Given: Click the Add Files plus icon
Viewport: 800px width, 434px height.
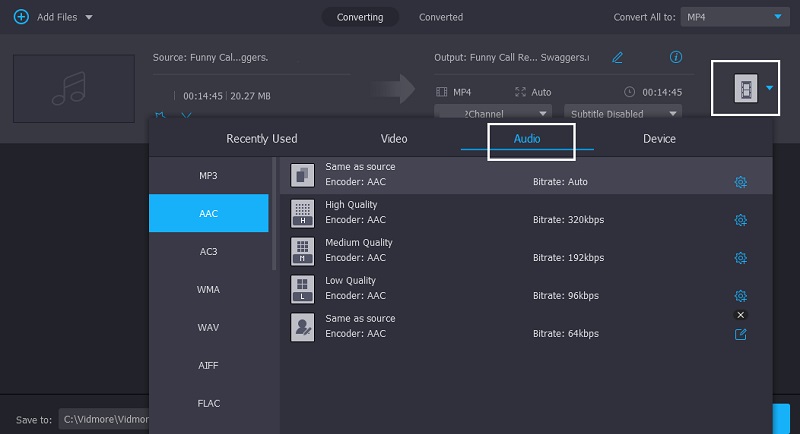Looking at the screenshot, I should pyautogui.click(x=20, y=17).
